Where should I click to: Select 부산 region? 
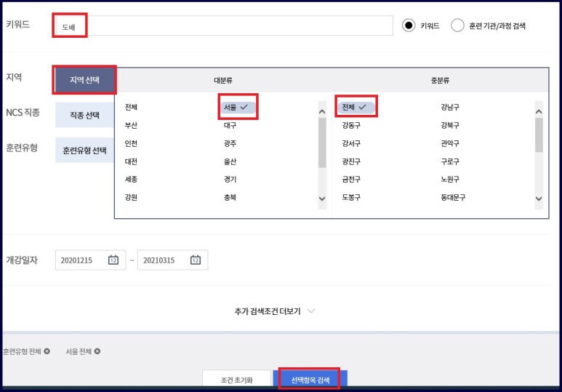(x=131, y=125)
